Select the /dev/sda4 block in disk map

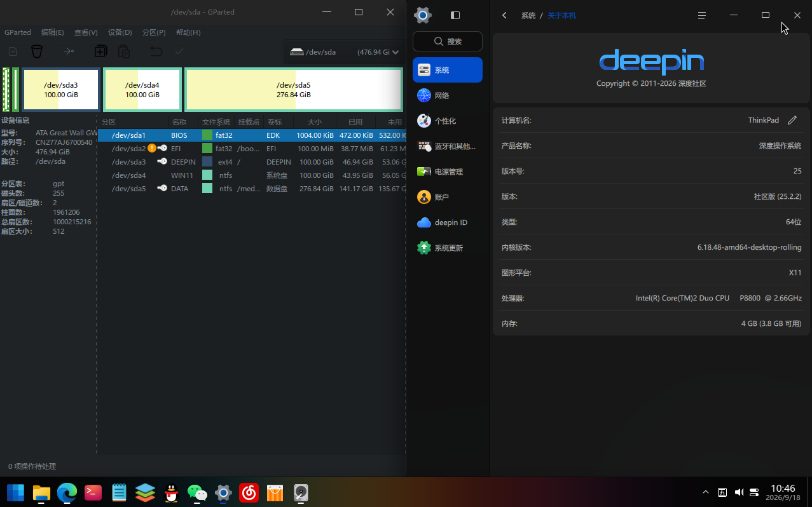point(142,90)
